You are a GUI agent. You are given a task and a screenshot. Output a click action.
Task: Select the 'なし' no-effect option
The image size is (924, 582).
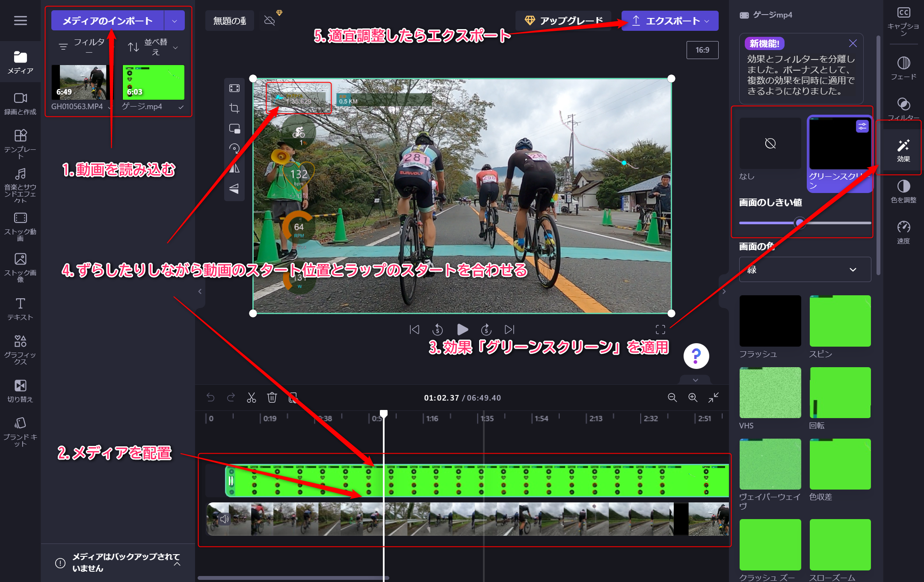point(770,144)
